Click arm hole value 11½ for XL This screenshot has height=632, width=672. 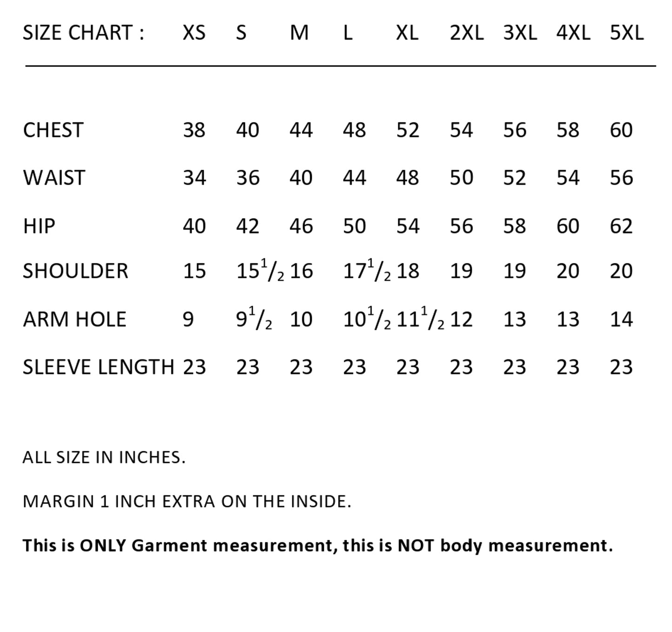coord(419,319)
